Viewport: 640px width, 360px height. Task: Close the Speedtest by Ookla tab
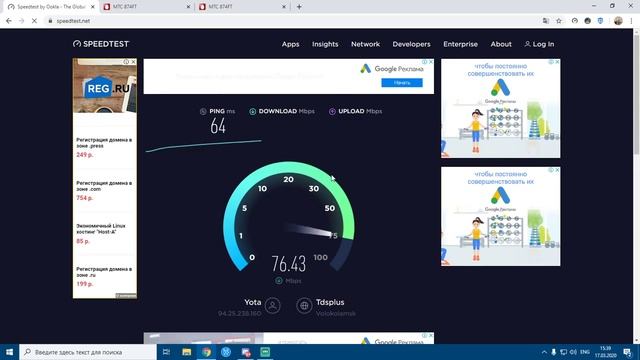(x=93, y=7)
